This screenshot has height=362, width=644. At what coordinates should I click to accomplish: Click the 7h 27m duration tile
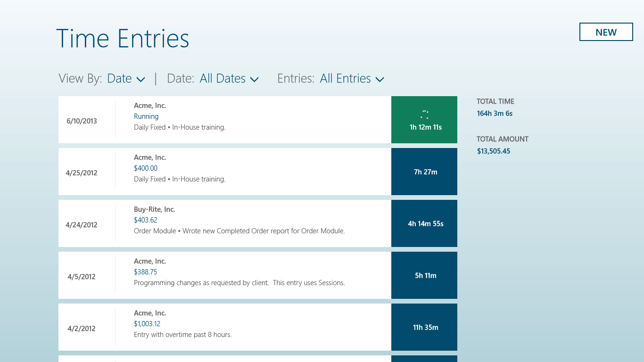(424, 172)
